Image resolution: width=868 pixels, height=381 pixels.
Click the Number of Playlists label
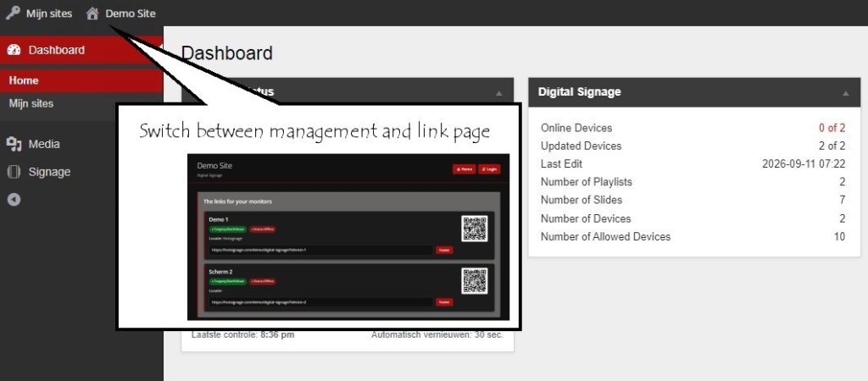point(587,182)
